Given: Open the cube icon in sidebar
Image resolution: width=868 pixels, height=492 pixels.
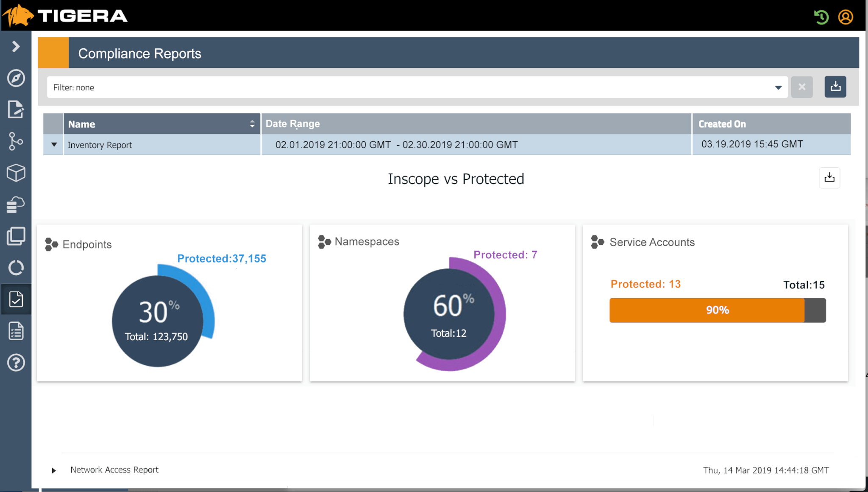Looking at the screenshot, I should pyautogui.click(x=16, y=173).
